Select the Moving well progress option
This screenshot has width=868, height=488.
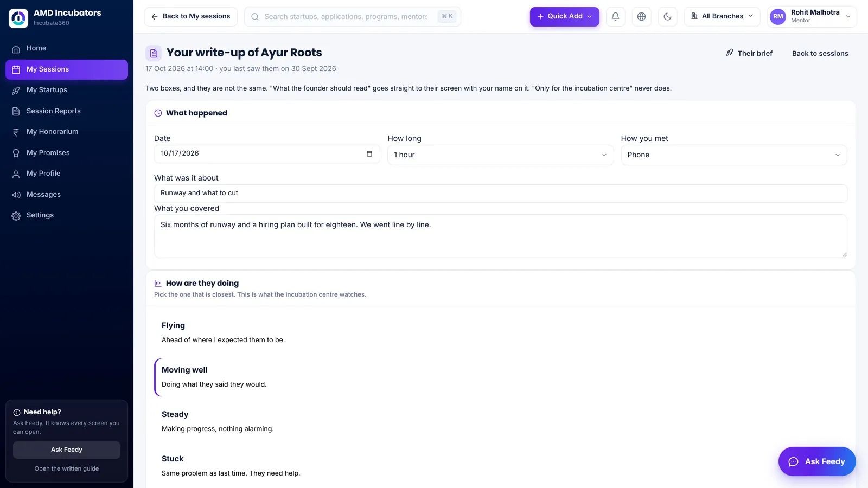(x=501, y=377)
